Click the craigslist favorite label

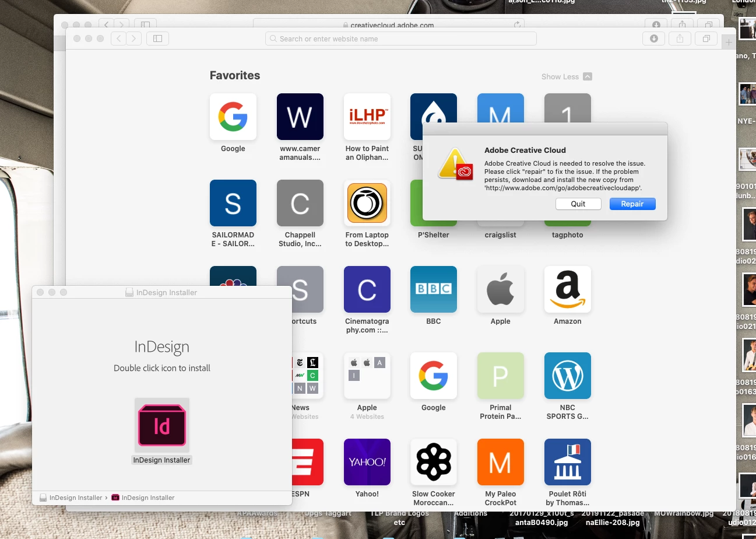pos(501,235)
